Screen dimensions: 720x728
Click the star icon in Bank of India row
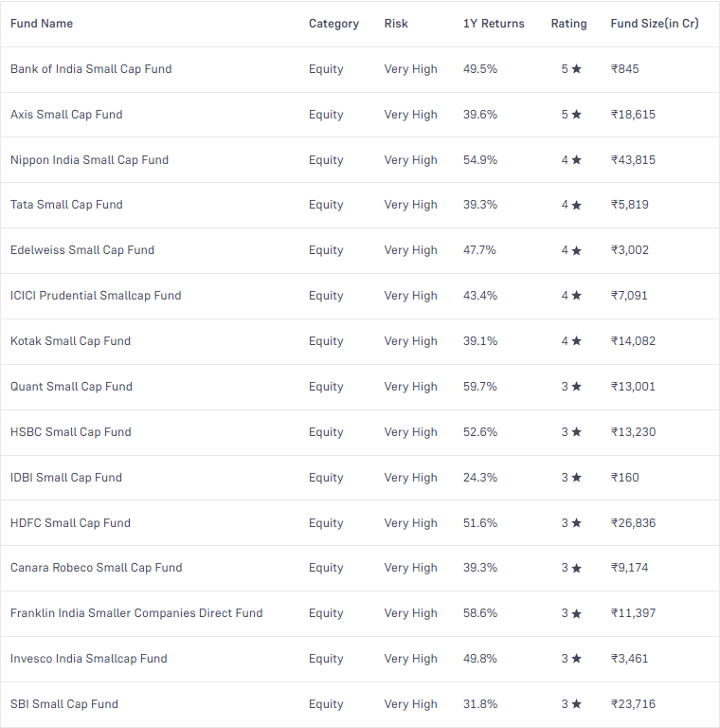coord(576,69)
